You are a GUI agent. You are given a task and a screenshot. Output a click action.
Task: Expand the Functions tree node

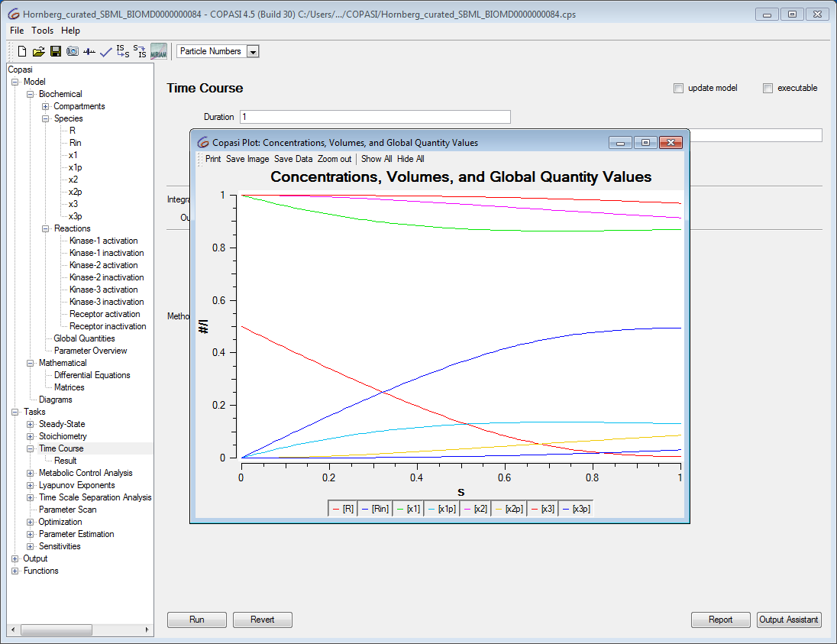(15, 571)
